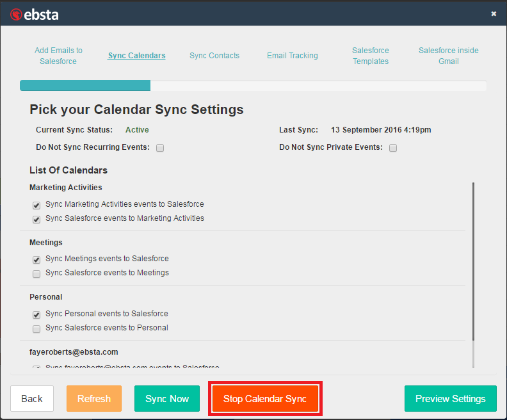Go to the Sync Contacts tab
507x420 pixels.
click(x=214, y=56)
